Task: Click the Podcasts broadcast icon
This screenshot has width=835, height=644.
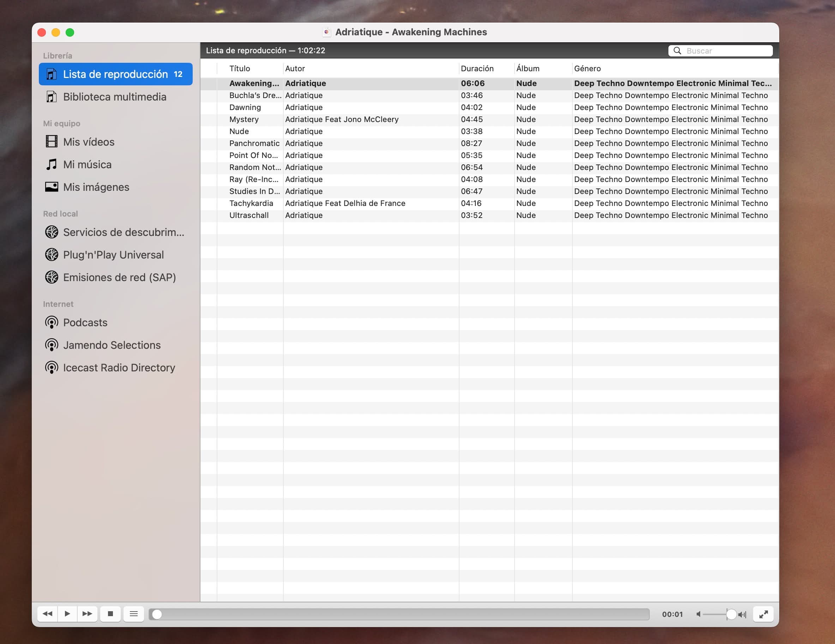Action: pos(52,322)
